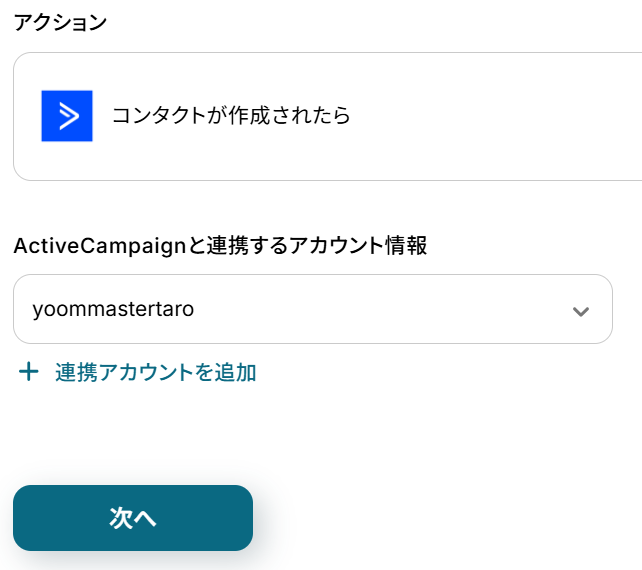Click the 連携アカウントを追加 link
642x570 pixels.
pos(155,373)
